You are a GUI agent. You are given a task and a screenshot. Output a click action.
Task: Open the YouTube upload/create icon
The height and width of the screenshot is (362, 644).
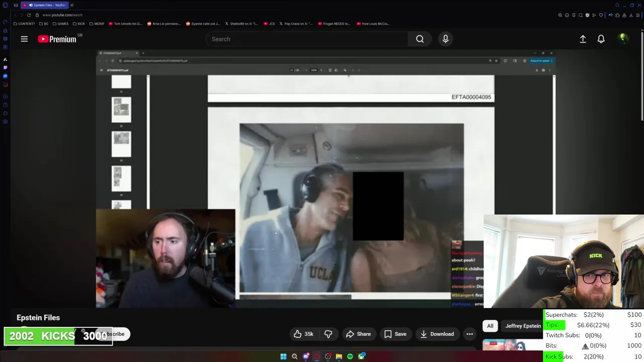583,39
